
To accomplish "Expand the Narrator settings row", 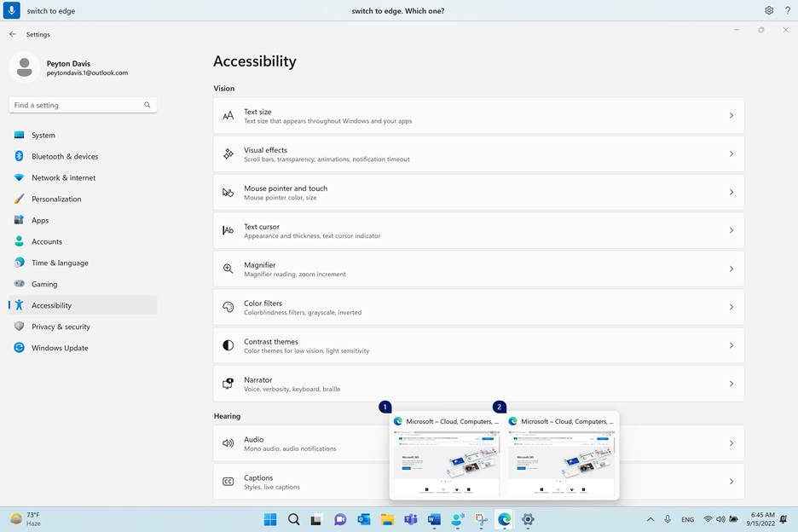I will click(477, 384).
